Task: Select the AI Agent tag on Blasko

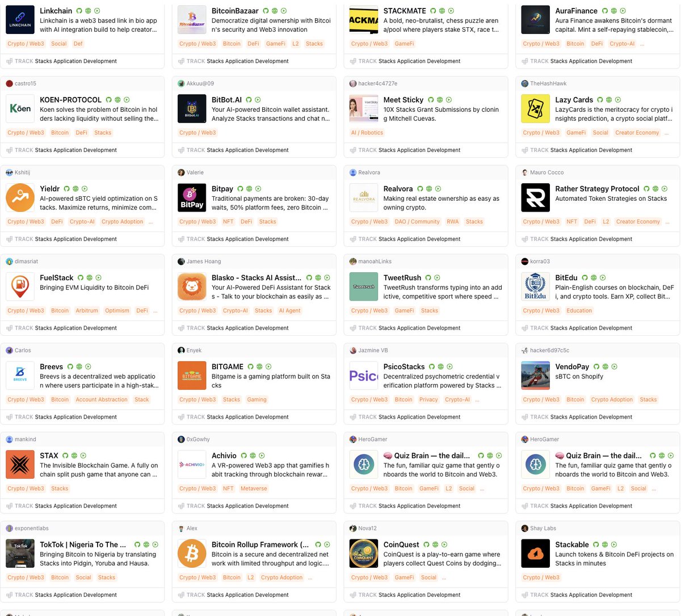Action: click(289, 311)
